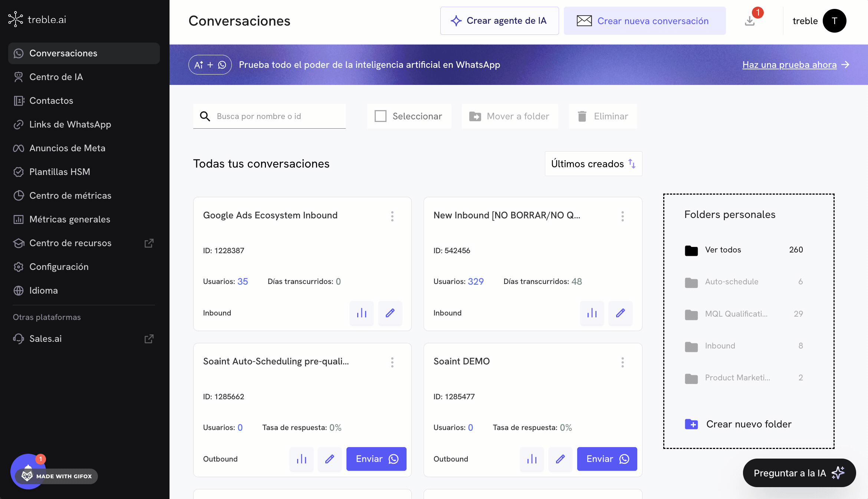The height and width of the screenshot is (499, 868).
Task: Follow the Haz una prueba ahora link
Action: pos(789,65)
